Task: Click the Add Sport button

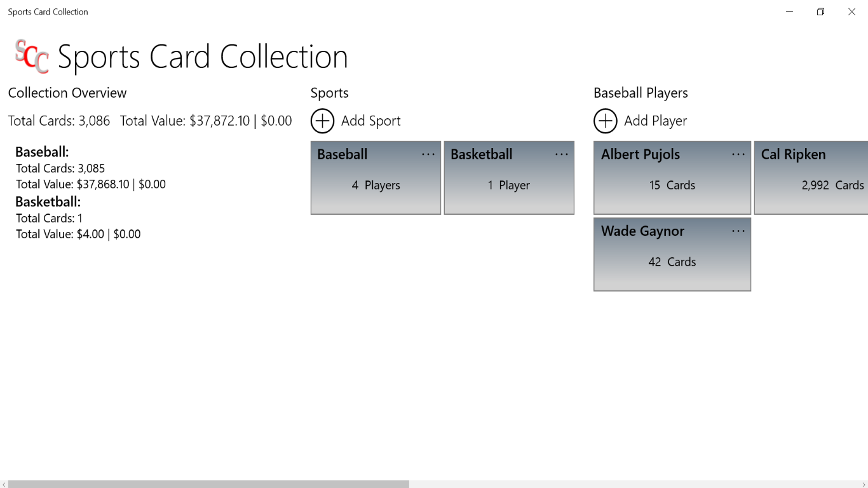Action: (x=356, y=121)
